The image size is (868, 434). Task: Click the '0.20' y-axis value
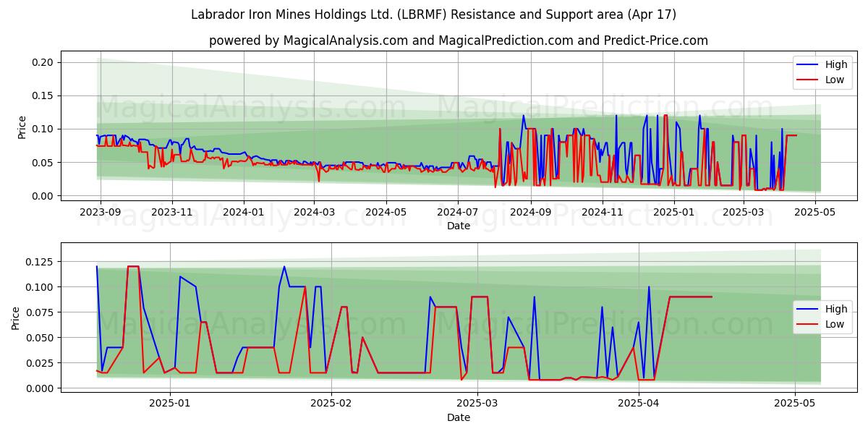pyautogui.click(x=43, y=62)
